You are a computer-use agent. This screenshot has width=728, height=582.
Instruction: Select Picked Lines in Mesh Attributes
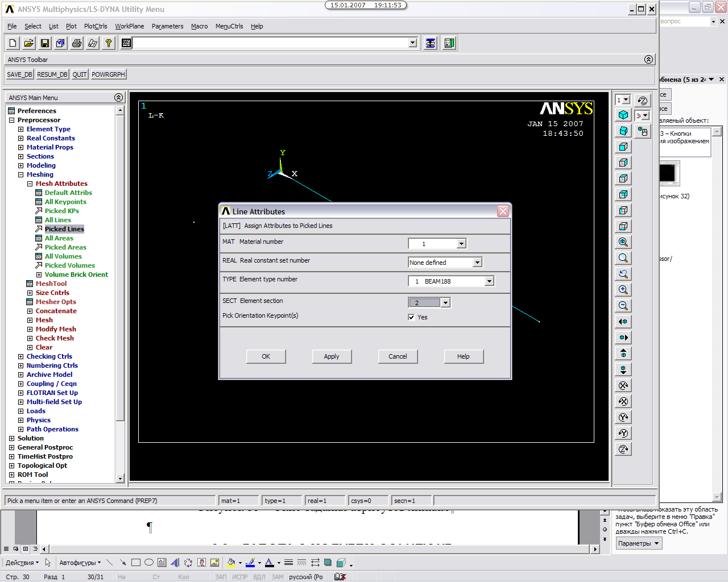click(64, 229)
